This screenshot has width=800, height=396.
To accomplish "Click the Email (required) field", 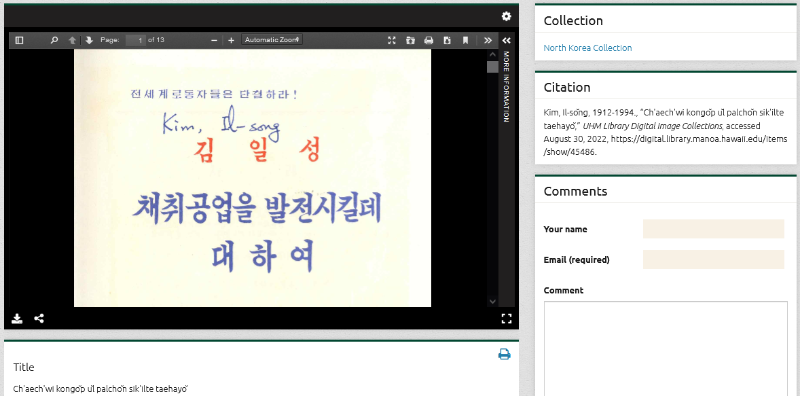I will (x=713, y=259).
